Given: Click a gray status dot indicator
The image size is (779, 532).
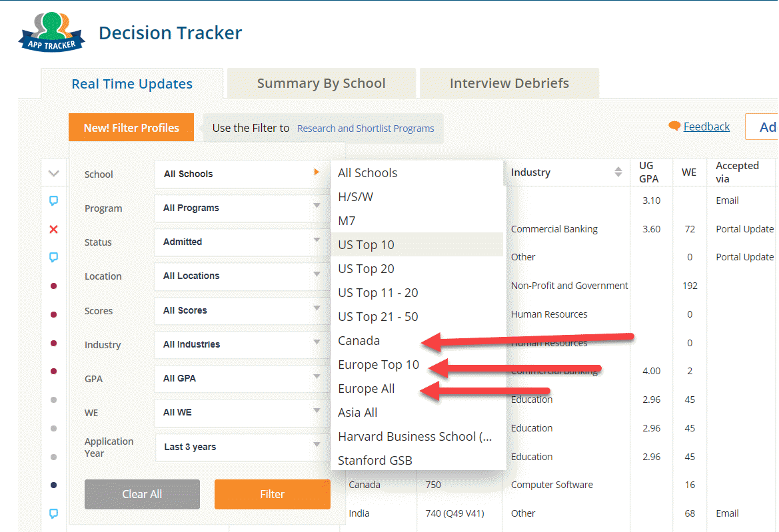Looking at the screenshot, I should [x=55, y=400].
